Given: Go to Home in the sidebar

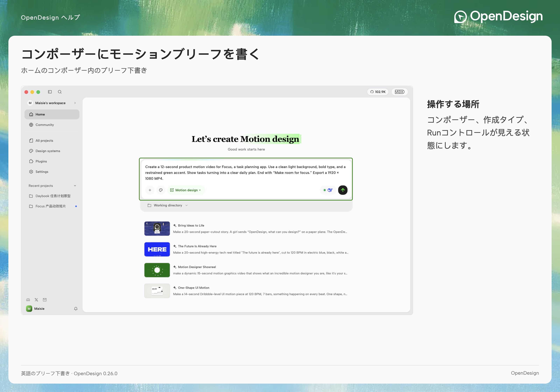Looking at the screenshot, I should click(52, 114).
